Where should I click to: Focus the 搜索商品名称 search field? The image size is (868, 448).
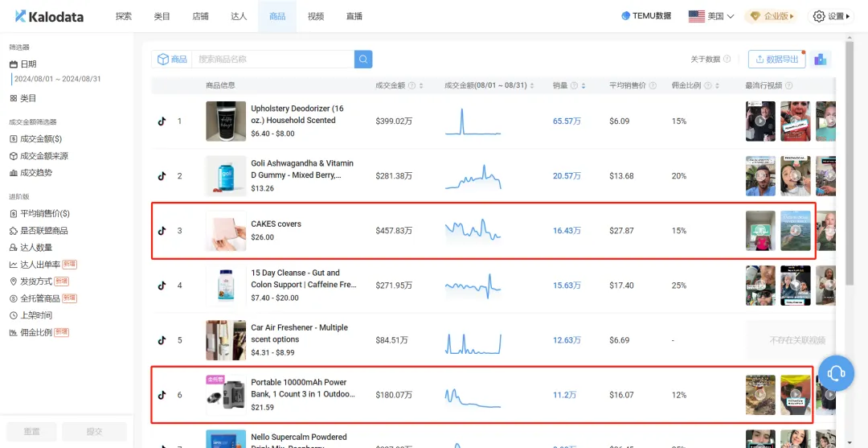click(x=273, y=60)
